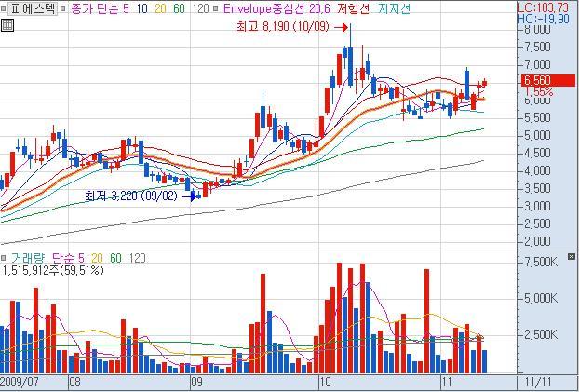This screenshot has width=579, height=392.
Task: Click the 지지선 support line legend
Action: [394, 8]
